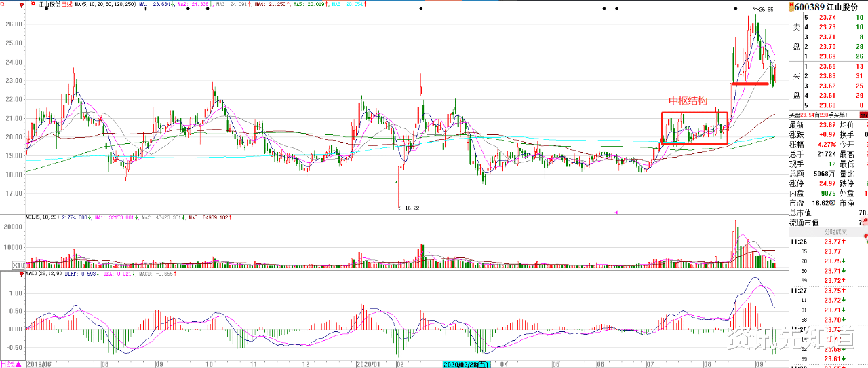The width and height of the screenshot is (868, 368).
Task: Click the sell level 4 price 23.73
Action: [827, 27]
